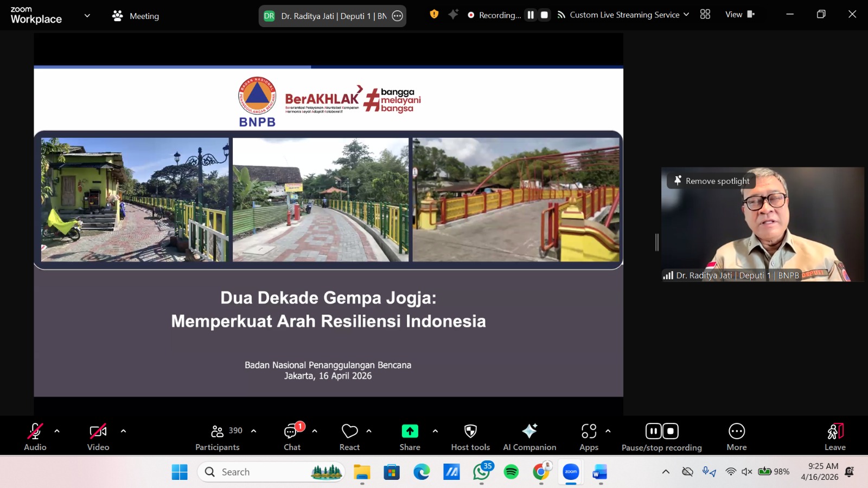Open the Apps icon

click(589, 431)
